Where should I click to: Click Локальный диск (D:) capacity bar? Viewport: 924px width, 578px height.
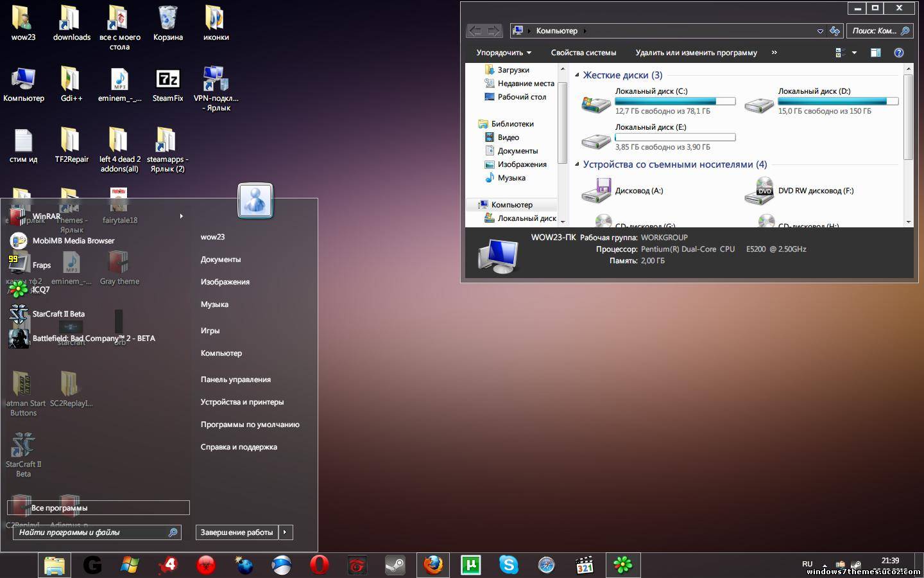pyautogui.click(x=838, y=101)
